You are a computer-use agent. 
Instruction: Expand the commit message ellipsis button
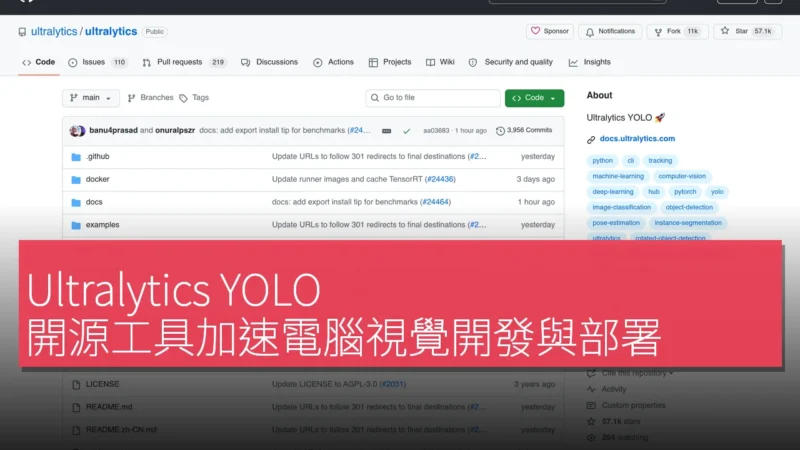(387, 131)
